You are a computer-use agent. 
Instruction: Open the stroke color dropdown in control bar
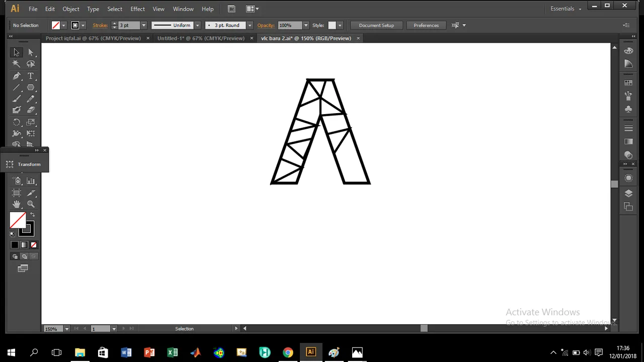(83, 25)
